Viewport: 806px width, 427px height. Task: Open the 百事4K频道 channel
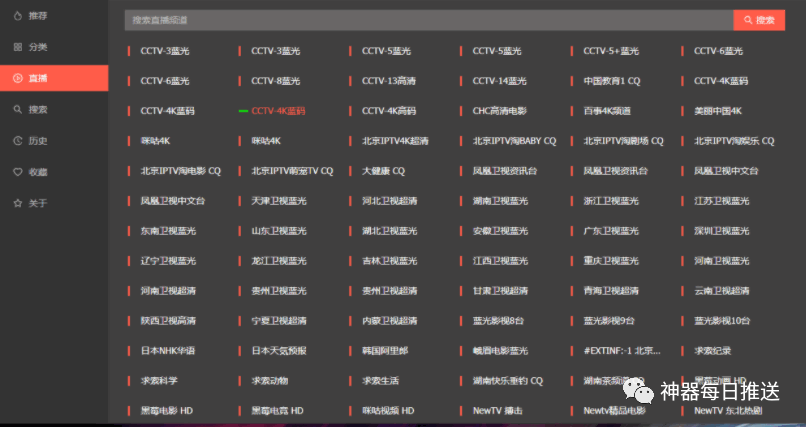tap(607, 111)
